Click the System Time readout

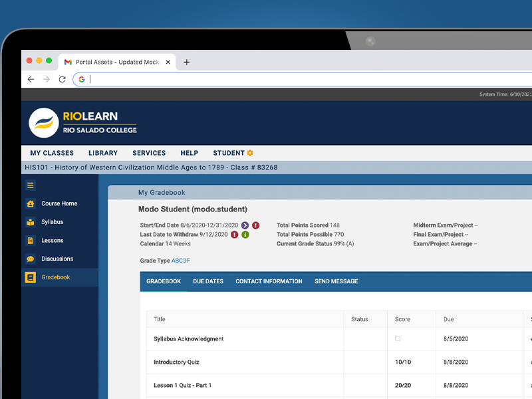[505, 94]
